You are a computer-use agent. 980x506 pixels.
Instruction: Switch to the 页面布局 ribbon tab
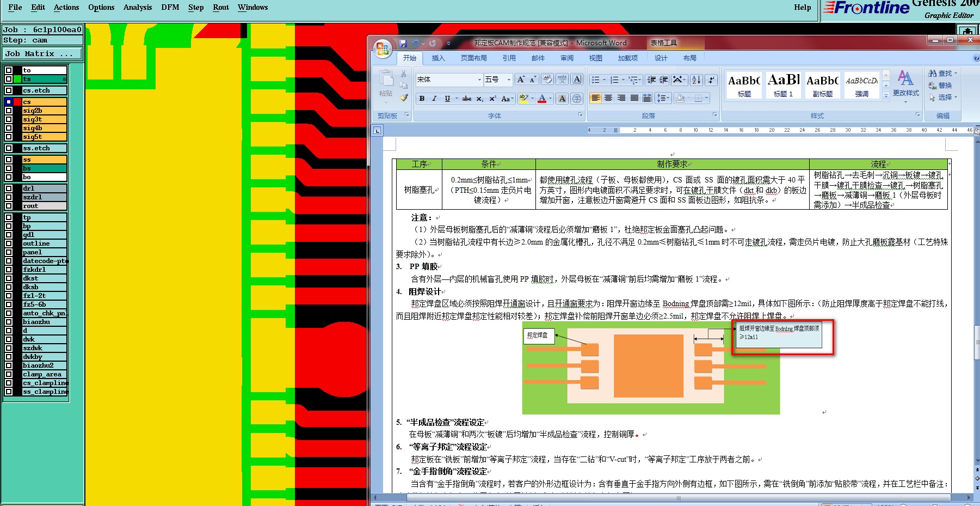[474, 58]
